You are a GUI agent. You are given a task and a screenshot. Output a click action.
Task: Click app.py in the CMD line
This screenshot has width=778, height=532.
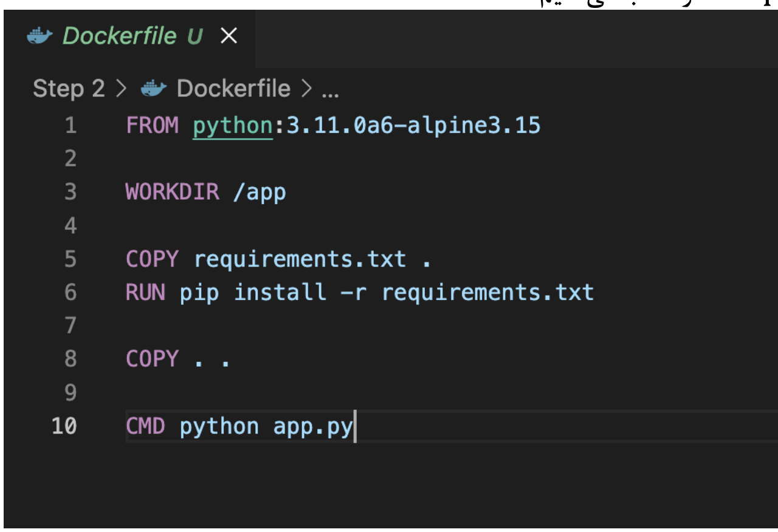pos(312,426)
